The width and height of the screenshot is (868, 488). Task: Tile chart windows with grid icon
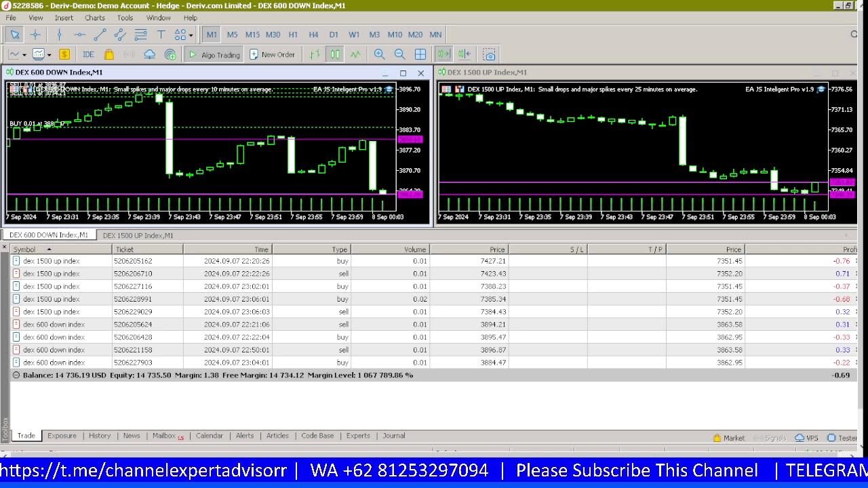coord(420,54)
